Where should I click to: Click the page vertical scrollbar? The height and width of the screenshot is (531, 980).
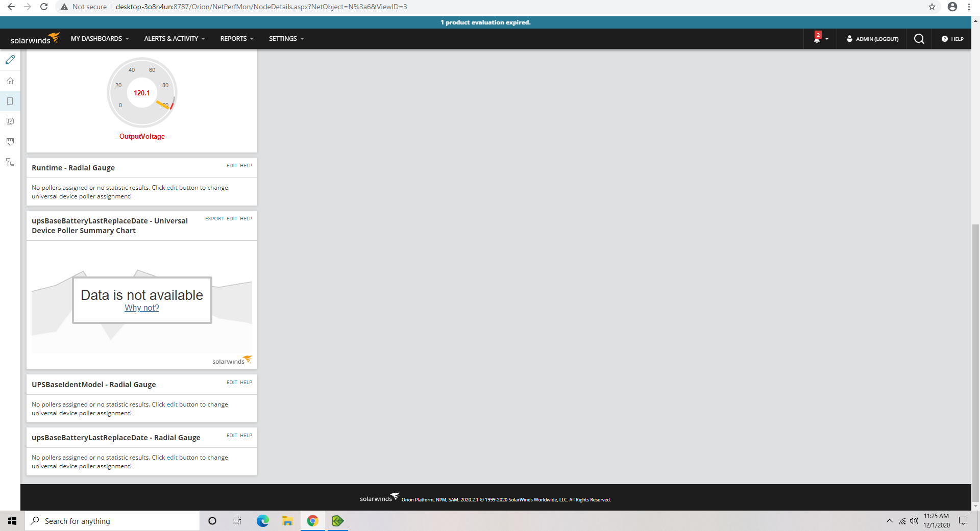[x=975, y=362]
